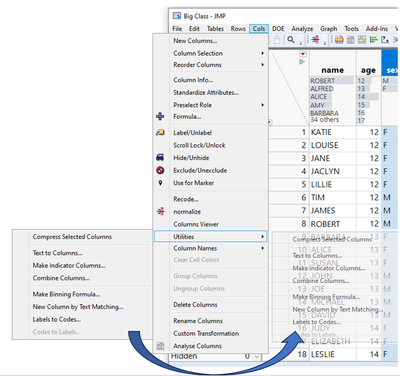400x376 pixels.
Task: Select Scroll Lock/Unlock menu entry
Action: [x=199, y=145]
